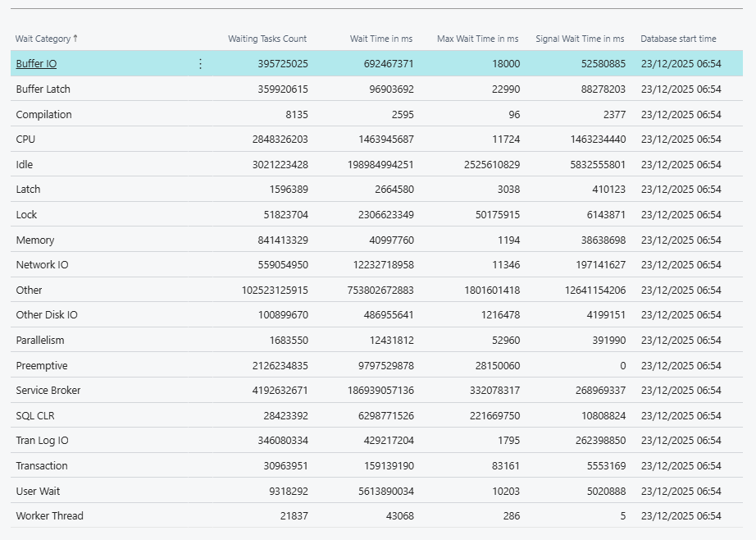Viewport: 756px width, 540px height.
Task: Select the Idle category row
Action: click(x=25, y=165)
